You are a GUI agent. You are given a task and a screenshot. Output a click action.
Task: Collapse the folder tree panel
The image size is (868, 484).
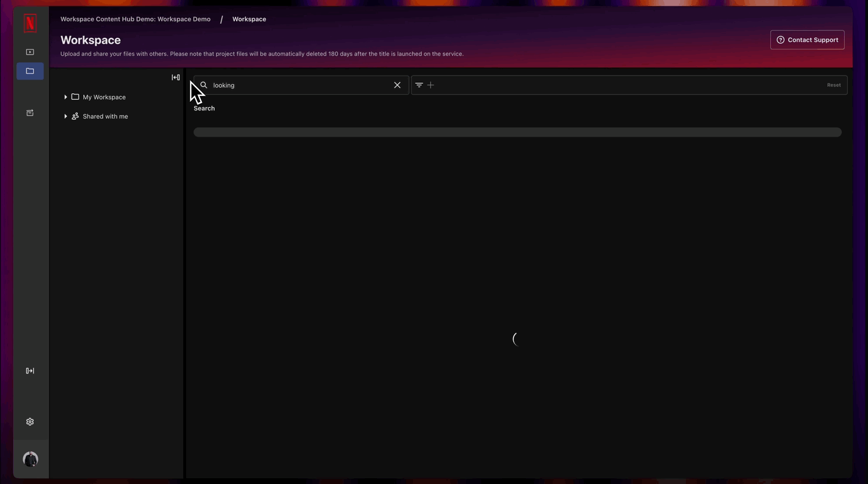[x=176, y=77]
